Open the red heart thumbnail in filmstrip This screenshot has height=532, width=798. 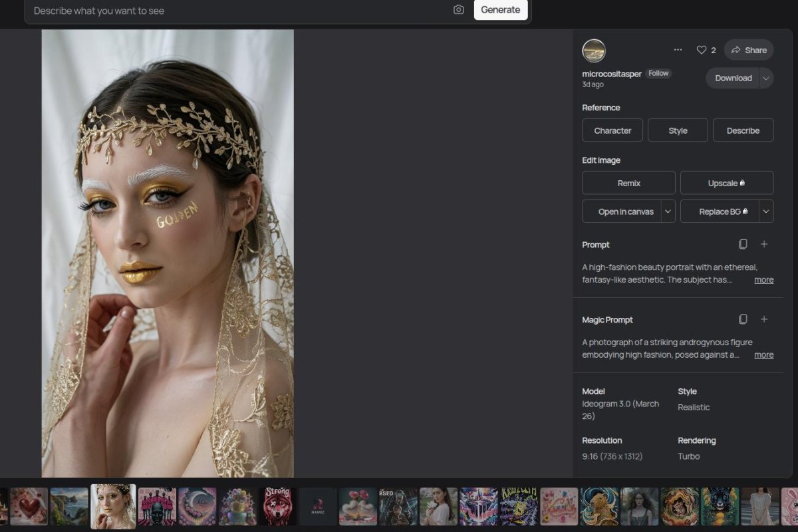coord(29,506)
